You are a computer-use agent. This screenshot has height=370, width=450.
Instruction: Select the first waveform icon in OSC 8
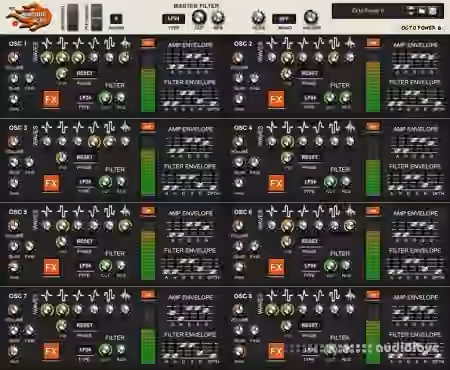pyautogui.click(x=272, y=295)
